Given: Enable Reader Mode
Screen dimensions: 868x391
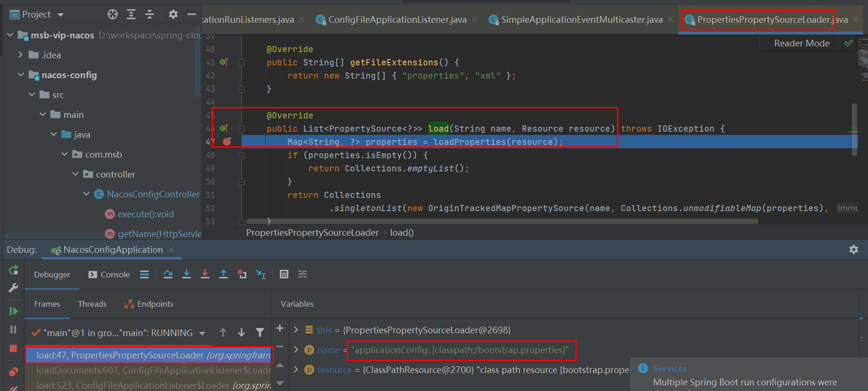Looking at the screenshot, I should 802,43.
